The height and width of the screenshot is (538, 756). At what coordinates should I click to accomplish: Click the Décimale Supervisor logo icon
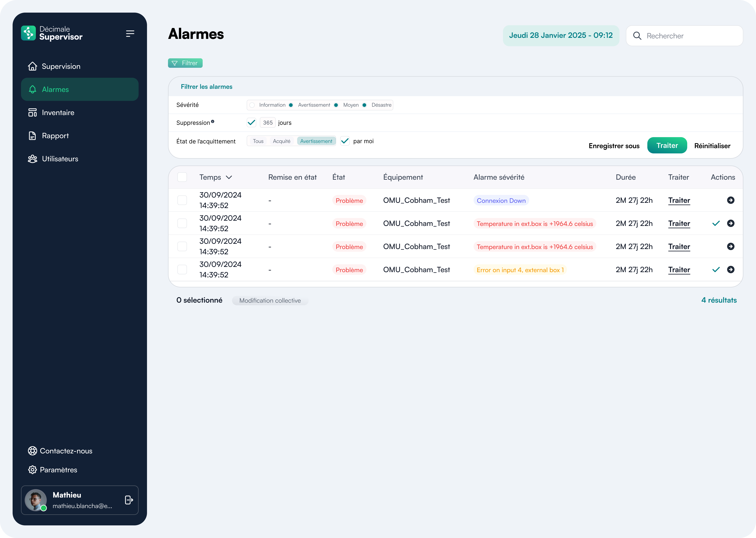[x=28, y=33]
